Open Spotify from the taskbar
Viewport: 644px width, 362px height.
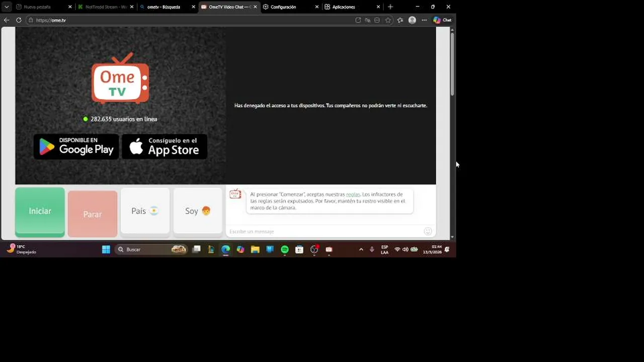[x=285, y=249]
